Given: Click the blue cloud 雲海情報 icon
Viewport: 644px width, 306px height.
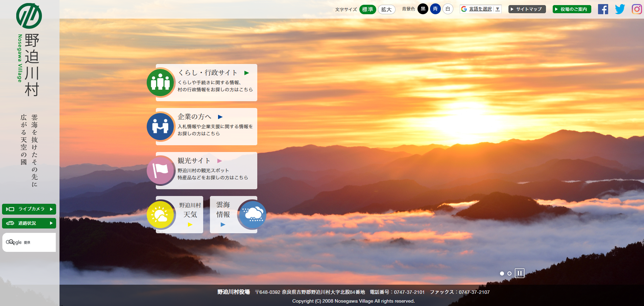Looking at the screenshot, I should [253, 215].
